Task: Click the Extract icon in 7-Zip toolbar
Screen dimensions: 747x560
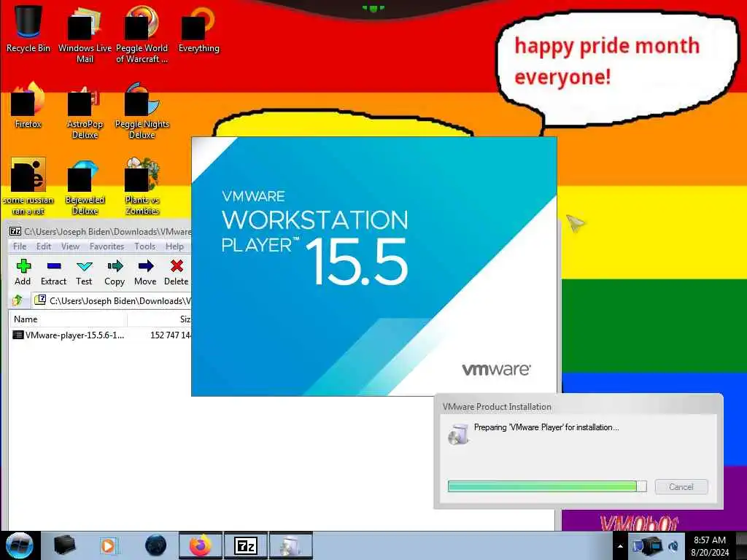Action: click(x=53, y=273)
